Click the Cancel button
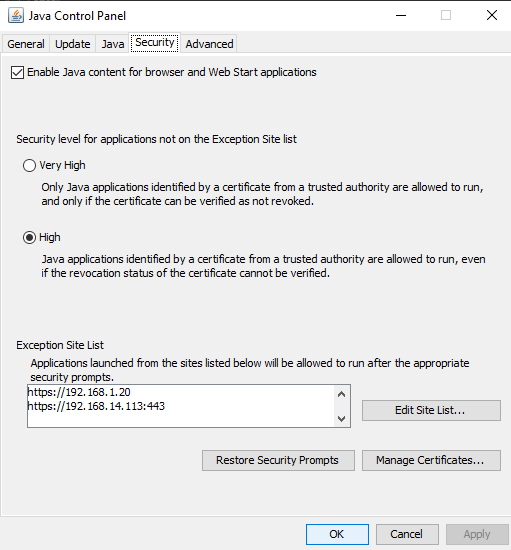511x550 pixels. [407, 534]
